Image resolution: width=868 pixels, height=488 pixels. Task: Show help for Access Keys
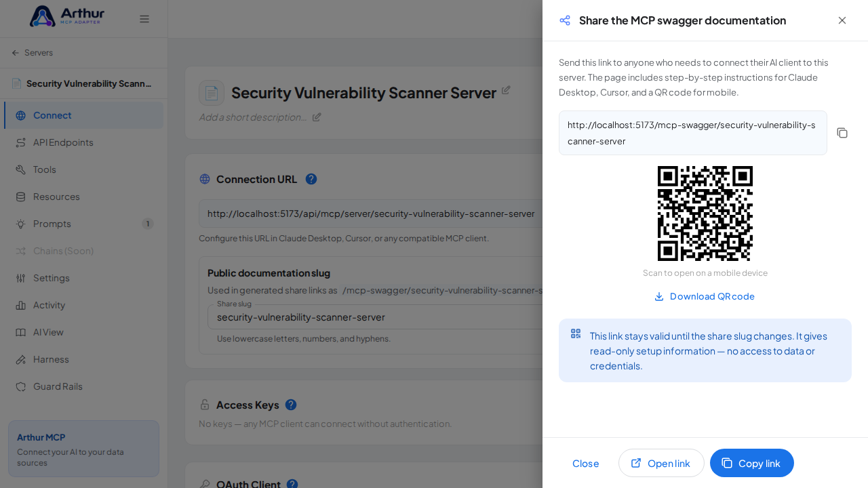click(x=291, y=405)
